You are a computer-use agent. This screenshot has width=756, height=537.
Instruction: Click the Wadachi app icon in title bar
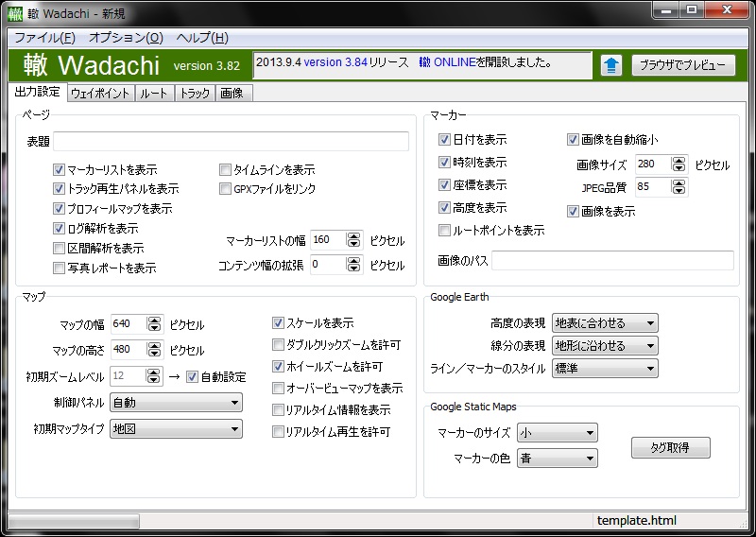[15, 13]
